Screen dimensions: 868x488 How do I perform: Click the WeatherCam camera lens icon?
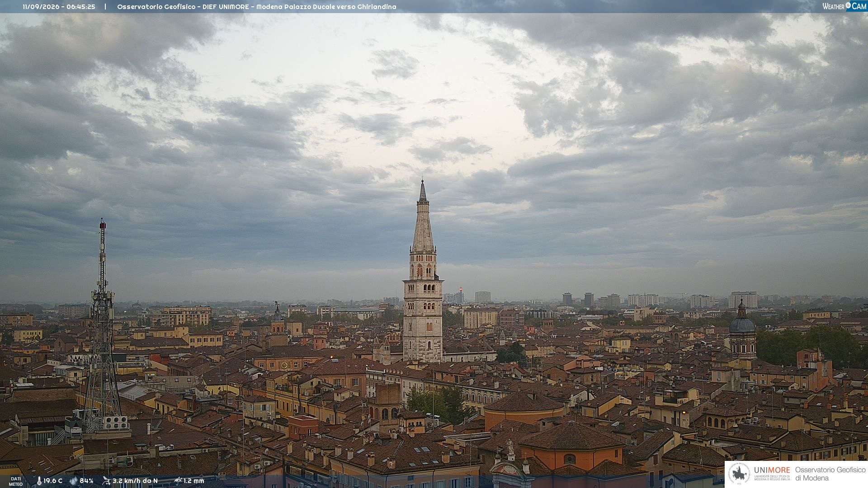tap(848, 5)
